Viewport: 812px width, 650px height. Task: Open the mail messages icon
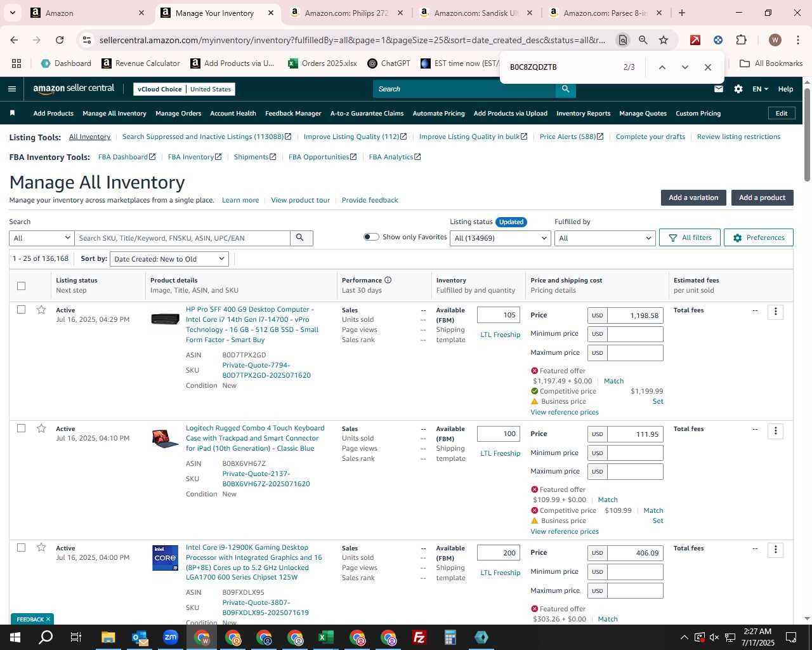719,89
